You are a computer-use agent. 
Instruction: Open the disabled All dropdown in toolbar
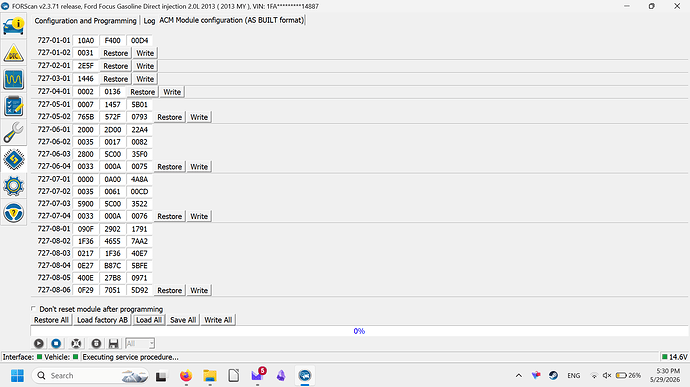point(140,343)
